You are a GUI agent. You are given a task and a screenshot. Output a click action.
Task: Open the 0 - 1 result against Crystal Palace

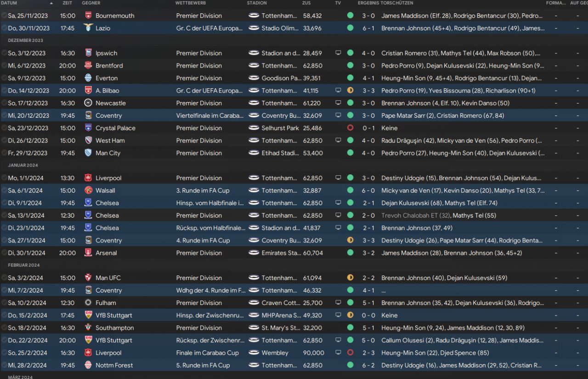[x=368, y=128]
